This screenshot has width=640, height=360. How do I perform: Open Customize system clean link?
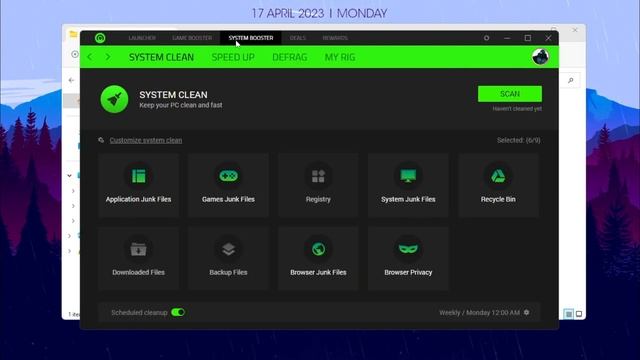click(146, 140)
